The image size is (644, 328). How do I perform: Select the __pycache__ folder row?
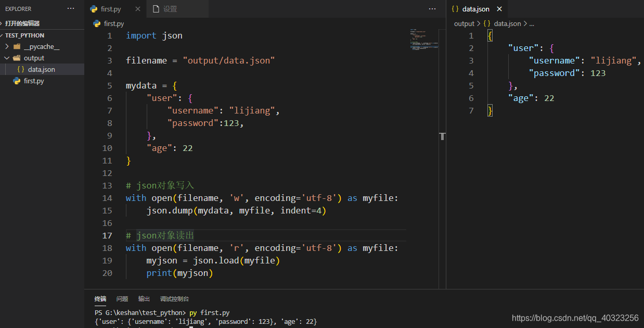(42, 46)
